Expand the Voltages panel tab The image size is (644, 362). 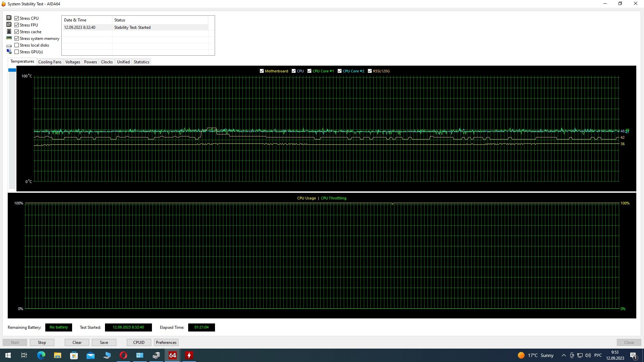(x=72, y=61)
